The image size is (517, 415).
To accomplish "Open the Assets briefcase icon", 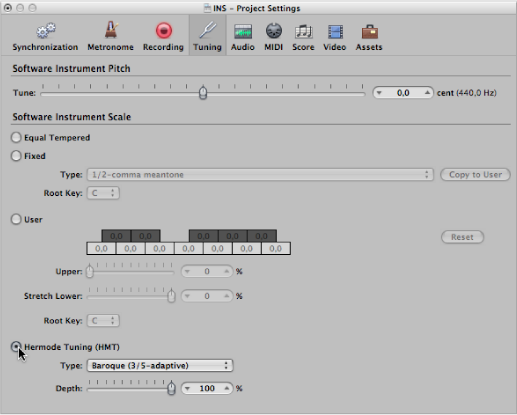I will (x=369, y=32).
